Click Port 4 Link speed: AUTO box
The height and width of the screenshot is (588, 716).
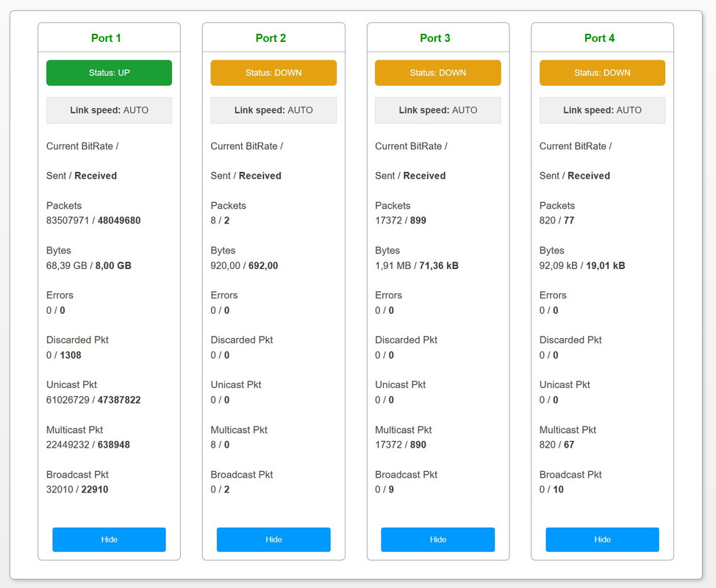pos(602,110)
